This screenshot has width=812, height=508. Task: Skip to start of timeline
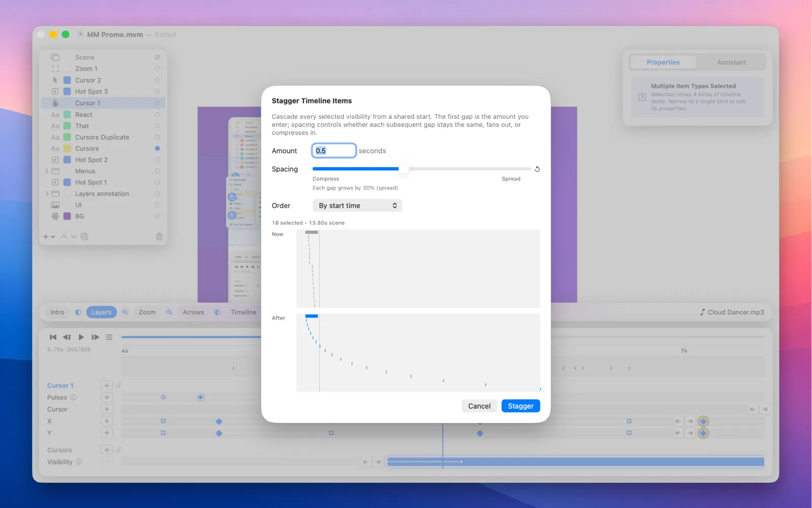53,337
